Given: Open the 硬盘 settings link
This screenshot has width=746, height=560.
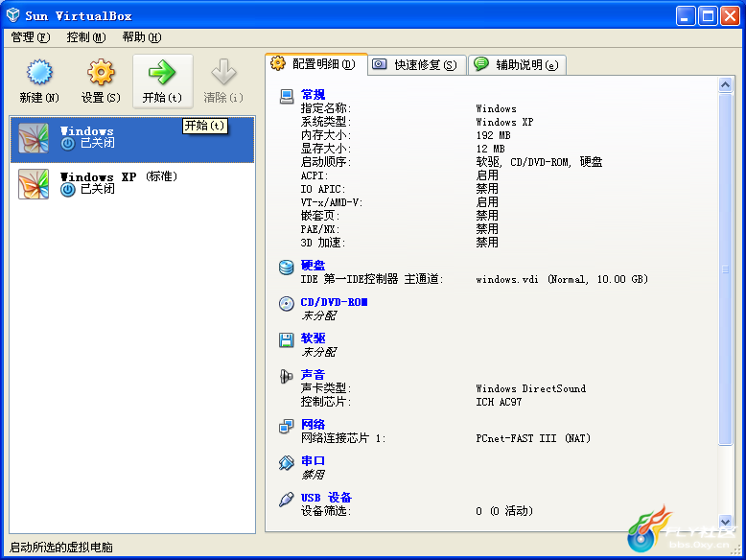Looking at the screenshot, I should point(313,265).
